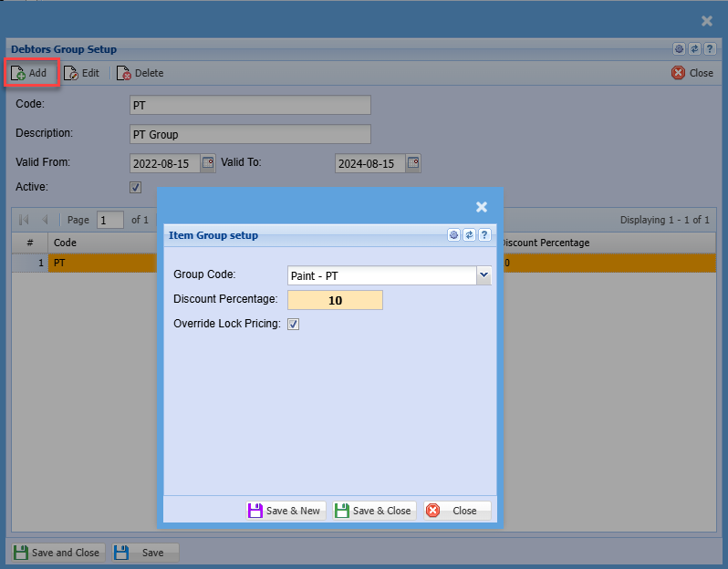The width and height of the screenshot is (728, 569).
Task: Click the Description field containing PT Group
Action: (250, 134)
